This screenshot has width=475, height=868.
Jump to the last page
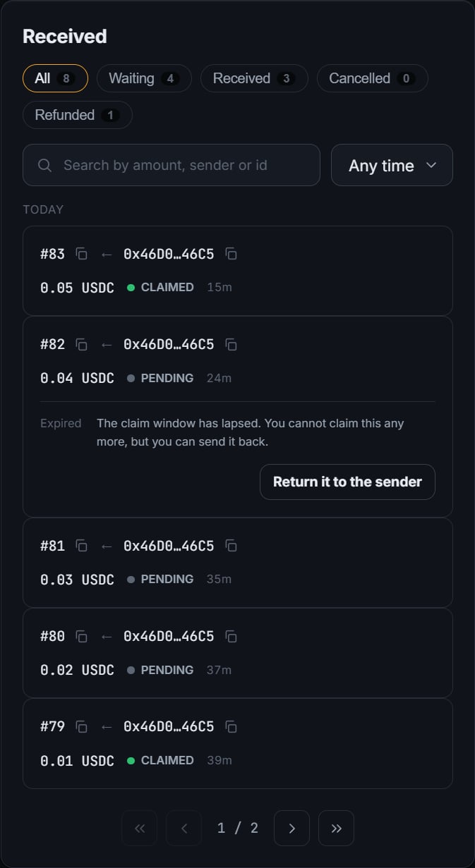336,828
